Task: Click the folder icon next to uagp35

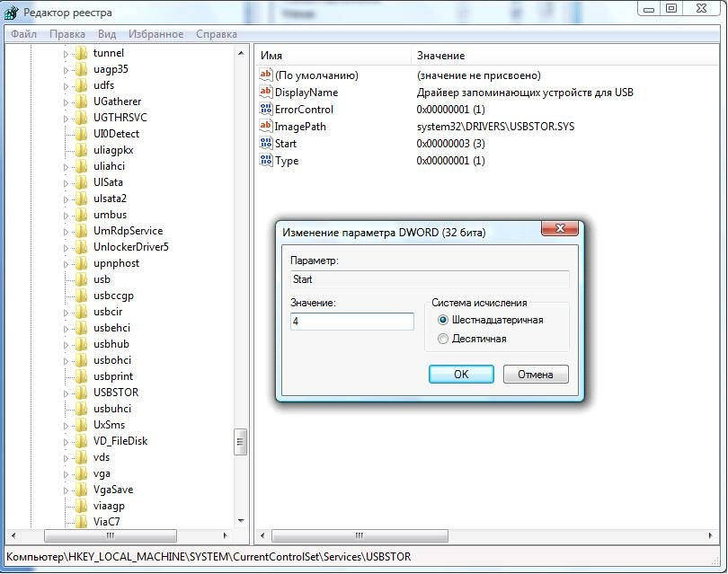Action: tap(81, 69)
